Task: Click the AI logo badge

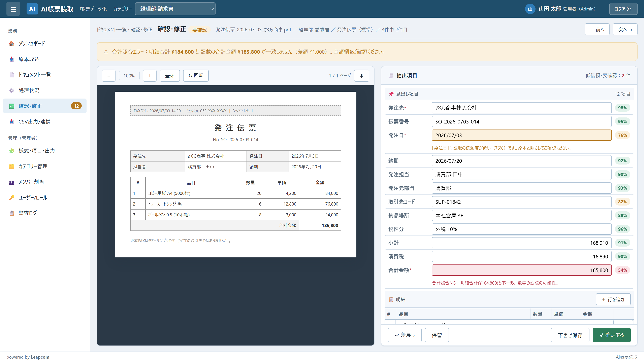Action: click(x=32, y=9)
